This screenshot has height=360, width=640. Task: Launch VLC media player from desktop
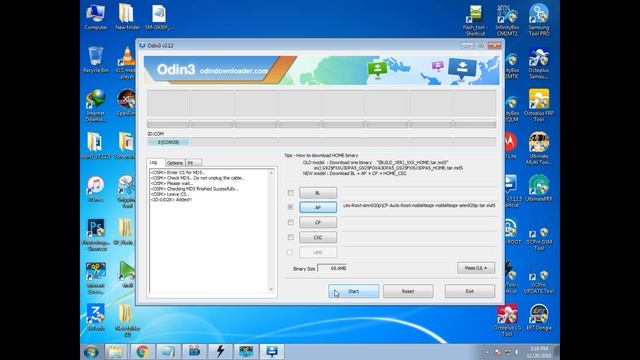(x=126, y=62)
